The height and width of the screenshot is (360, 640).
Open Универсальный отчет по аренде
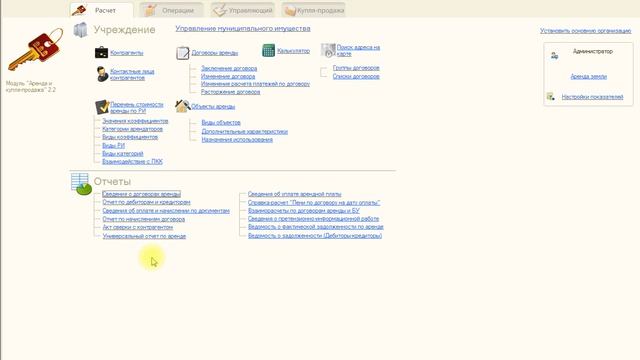[144, 236]
